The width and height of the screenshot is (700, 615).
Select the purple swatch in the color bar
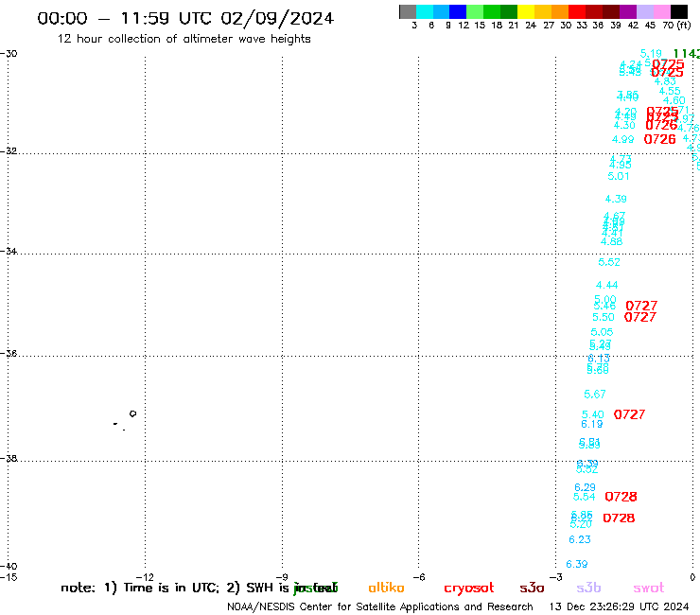click(x=628, y=11)
